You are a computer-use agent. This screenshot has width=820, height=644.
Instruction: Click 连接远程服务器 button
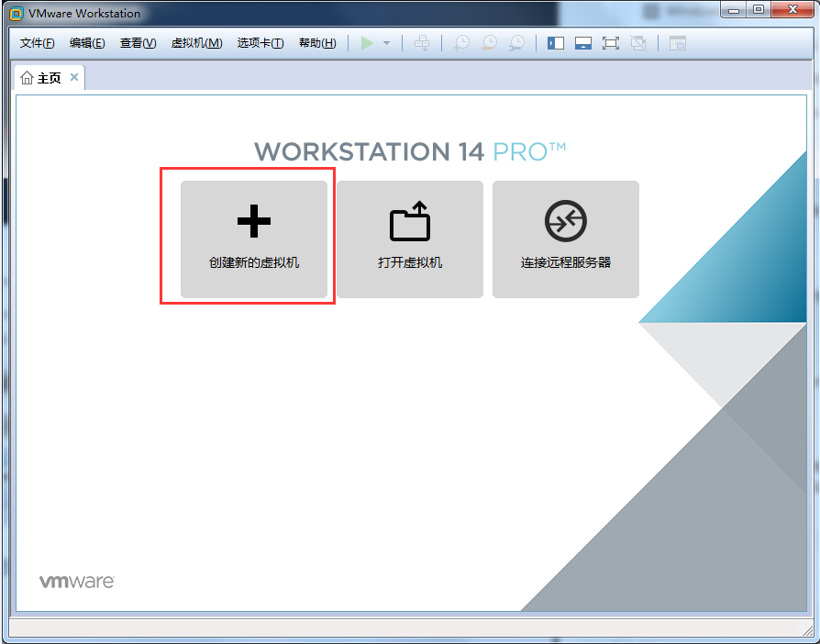(566, 239)
